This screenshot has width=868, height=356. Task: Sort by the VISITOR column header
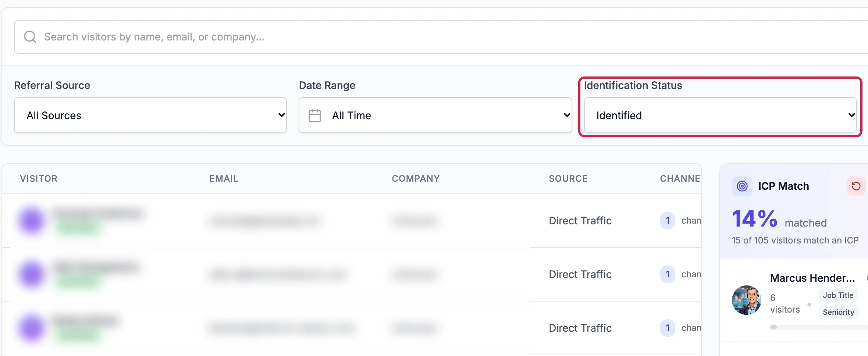(39, 179)
